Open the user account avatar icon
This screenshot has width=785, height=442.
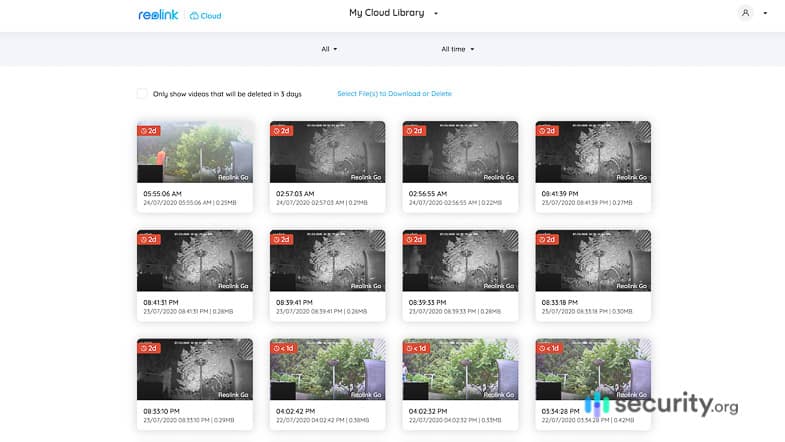[745, 13]
